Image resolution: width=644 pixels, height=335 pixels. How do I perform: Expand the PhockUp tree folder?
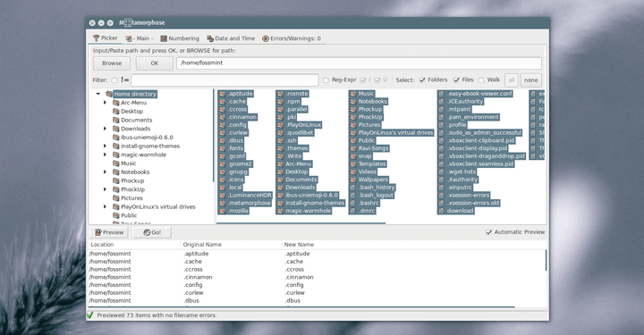pyautogui.click(x=106, y=189)
